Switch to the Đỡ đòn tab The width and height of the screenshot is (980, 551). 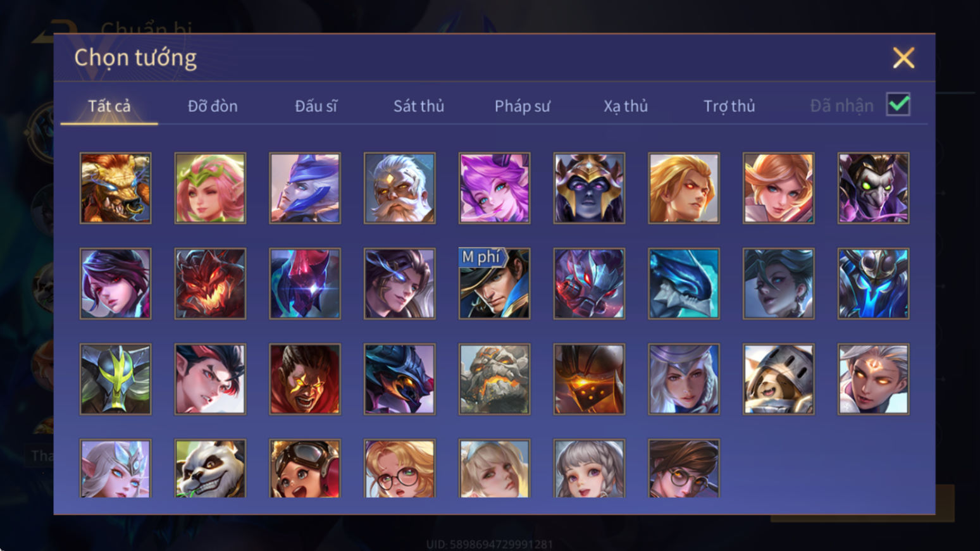[x=213, y=106]
